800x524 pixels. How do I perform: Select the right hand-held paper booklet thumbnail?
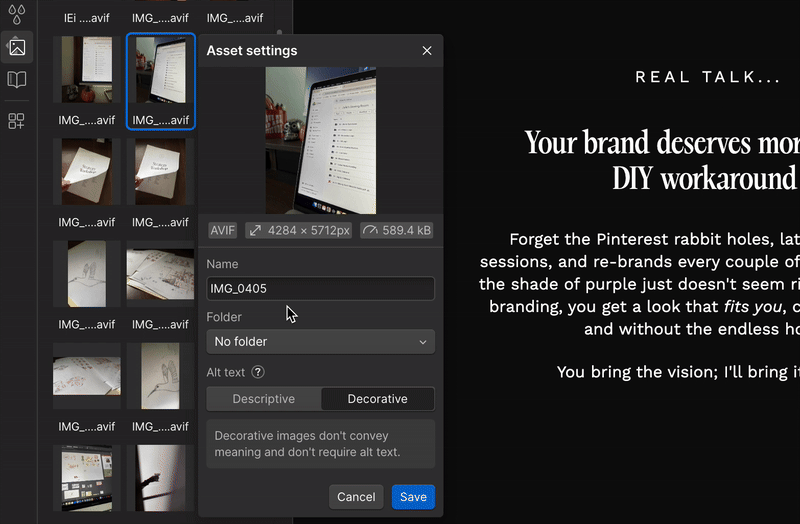pyautogui.click(x=161, y=172)
